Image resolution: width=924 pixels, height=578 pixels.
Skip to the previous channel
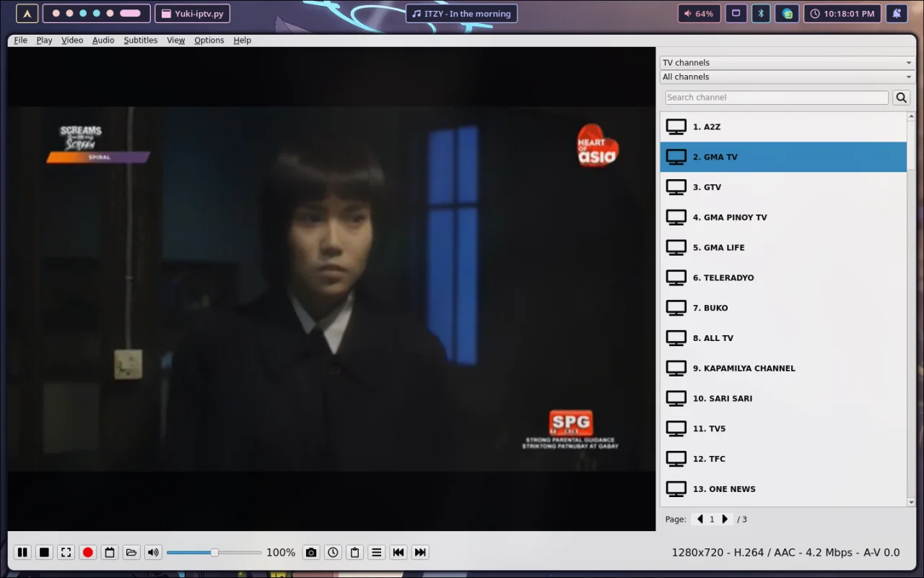click(398, 553)
